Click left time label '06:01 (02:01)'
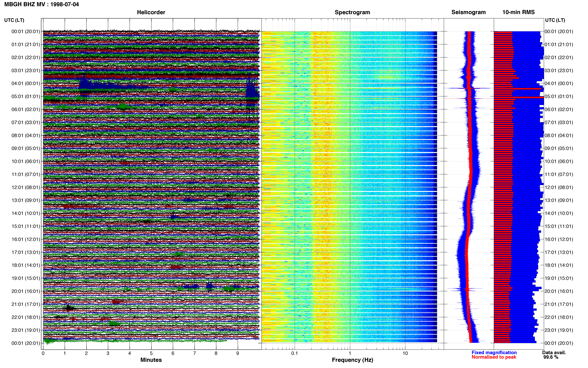This screenshot has width=588, height=368. (26, 109)
